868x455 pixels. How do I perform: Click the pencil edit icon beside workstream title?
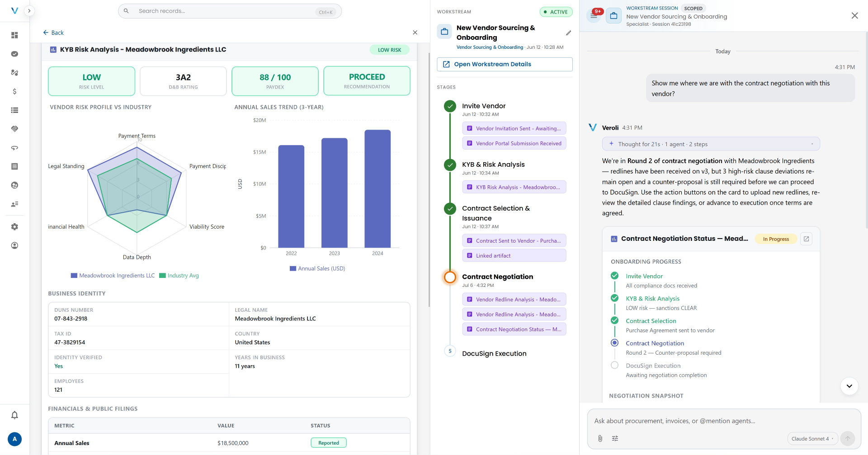568,33
